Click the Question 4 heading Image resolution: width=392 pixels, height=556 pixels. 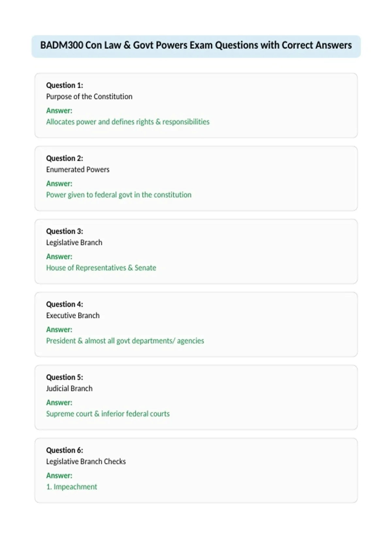(65, 304)
